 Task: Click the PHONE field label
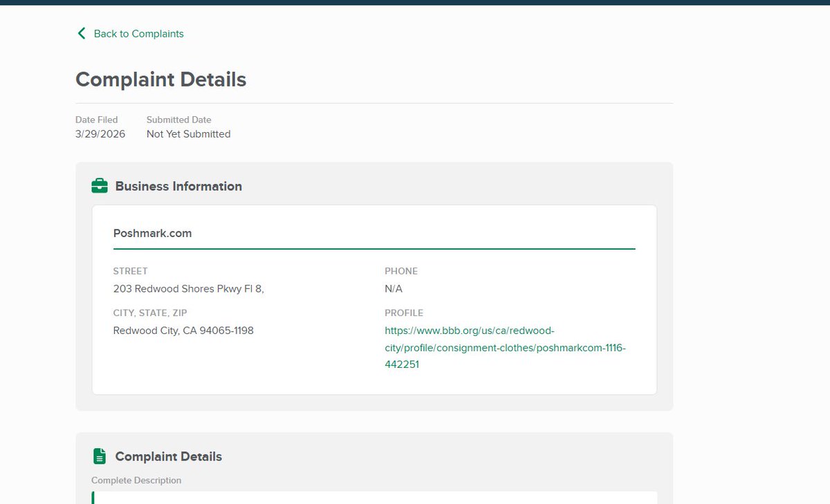pos(401,271)
